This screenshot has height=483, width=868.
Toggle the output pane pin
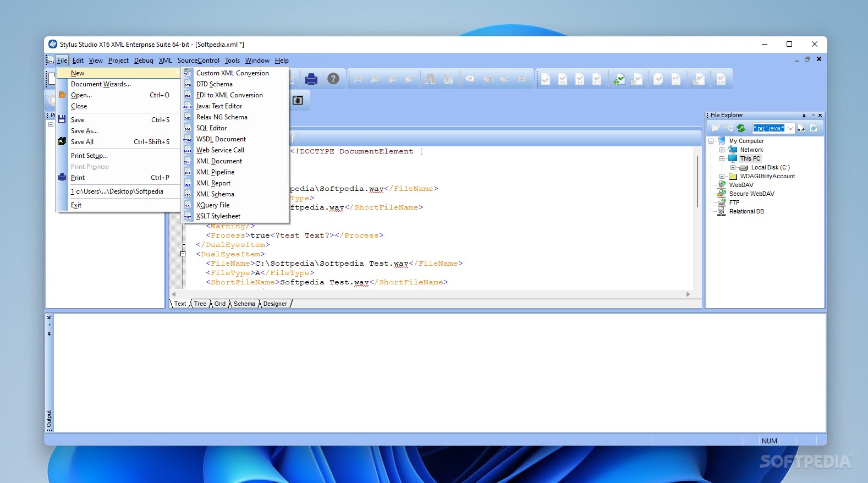(49, 334)
